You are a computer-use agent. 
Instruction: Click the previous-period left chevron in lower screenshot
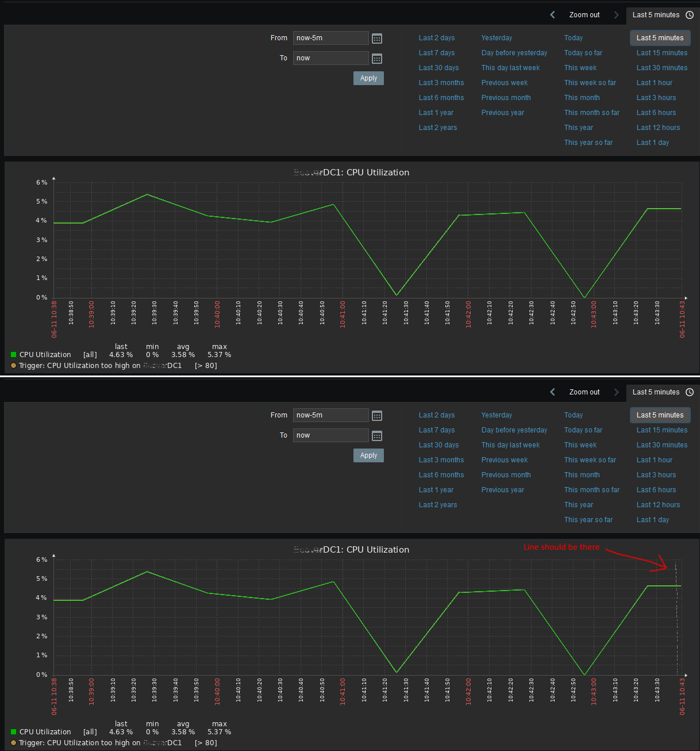552,392
